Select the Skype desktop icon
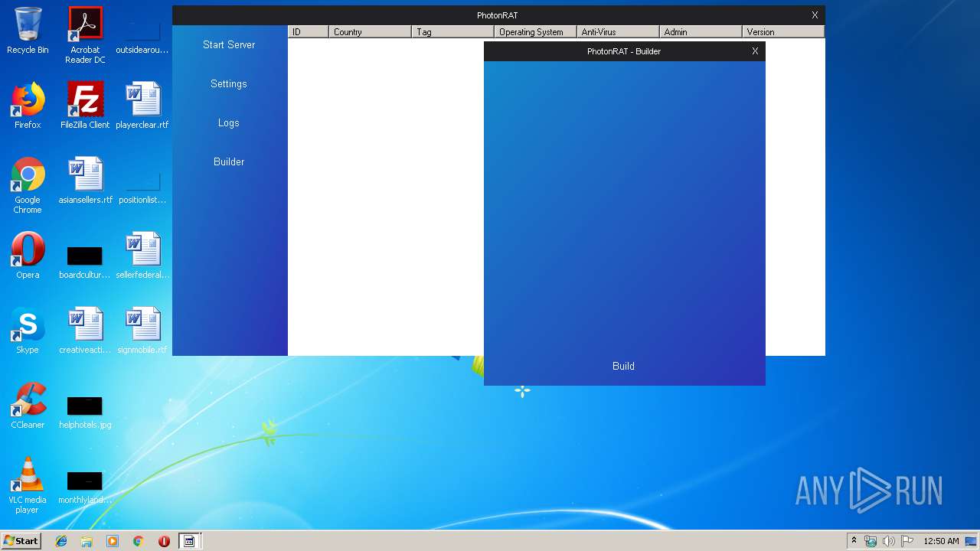Screen dimensions: 980x551 click(28, 331)
